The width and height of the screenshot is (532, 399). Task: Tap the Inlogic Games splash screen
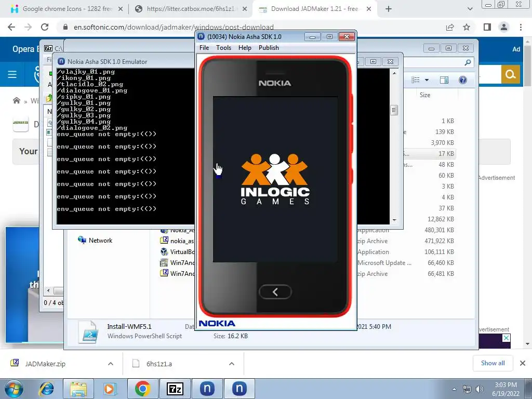tap(275, 179)
